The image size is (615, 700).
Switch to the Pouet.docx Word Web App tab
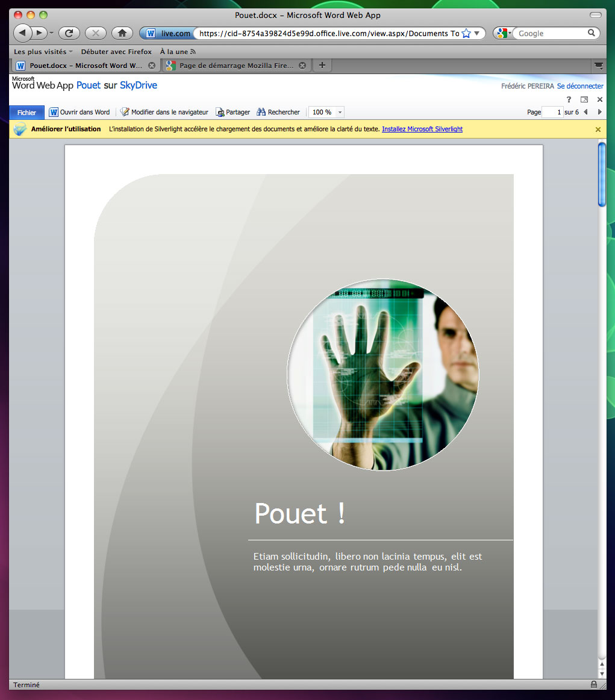[86, 66]
